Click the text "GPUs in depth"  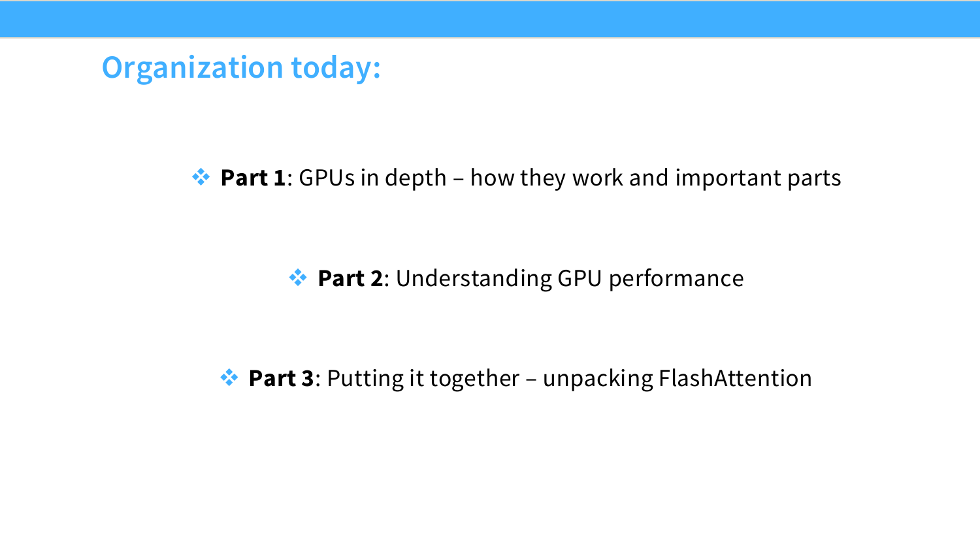pyautogui.click(x=372, y=178)
